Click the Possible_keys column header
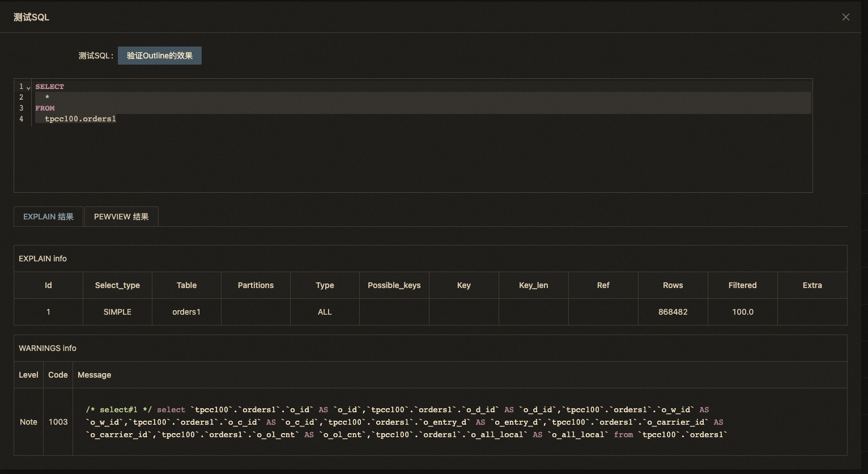The height and width of the screenshot is (474, 868). click(x=394, y=285)
